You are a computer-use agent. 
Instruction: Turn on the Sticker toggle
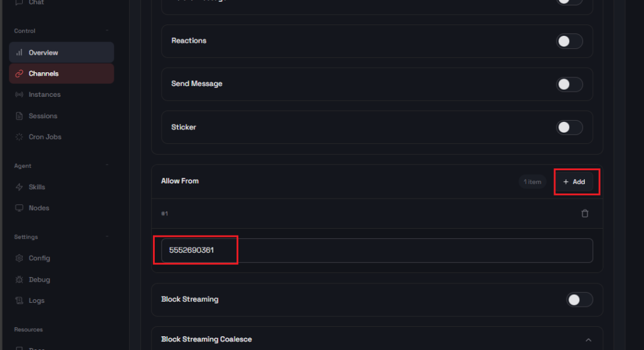pos(569,128)
